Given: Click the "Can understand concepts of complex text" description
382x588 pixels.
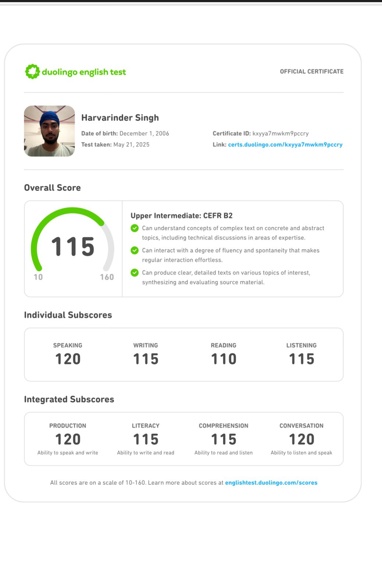Looking at the screenshot, I should tap(233, 233).
